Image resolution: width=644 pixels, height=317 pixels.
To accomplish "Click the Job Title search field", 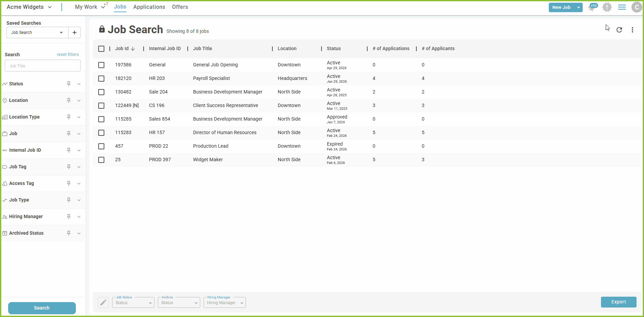I will tap(43, 66).
